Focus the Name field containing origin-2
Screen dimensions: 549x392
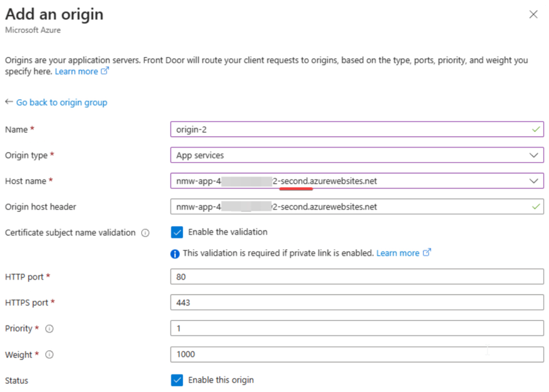coord(357,129)
